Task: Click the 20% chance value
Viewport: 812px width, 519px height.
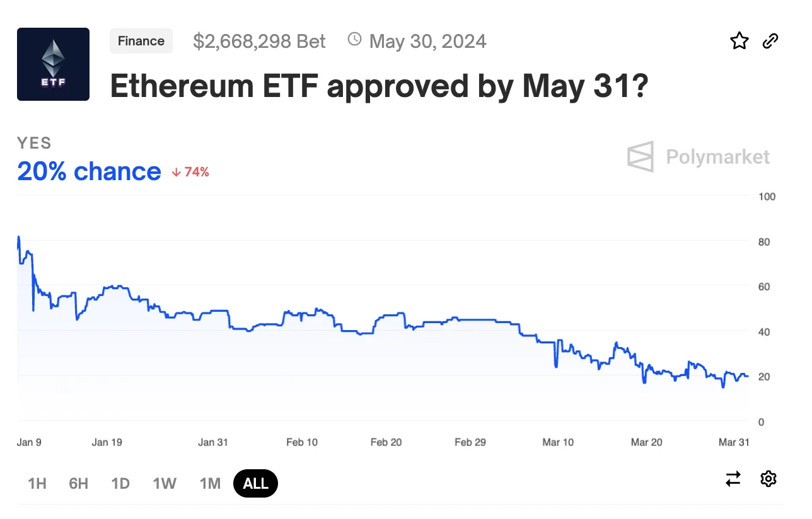Action: pos(89,171)
